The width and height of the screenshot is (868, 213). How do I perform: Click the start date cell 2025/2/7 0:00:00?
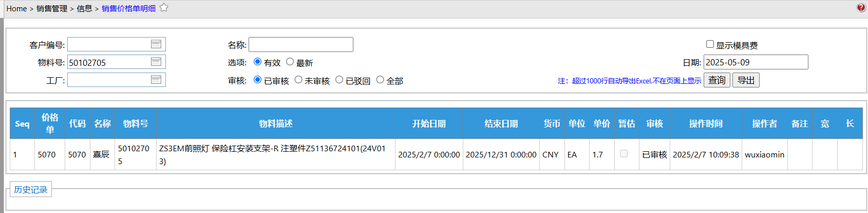click(429, 154)
